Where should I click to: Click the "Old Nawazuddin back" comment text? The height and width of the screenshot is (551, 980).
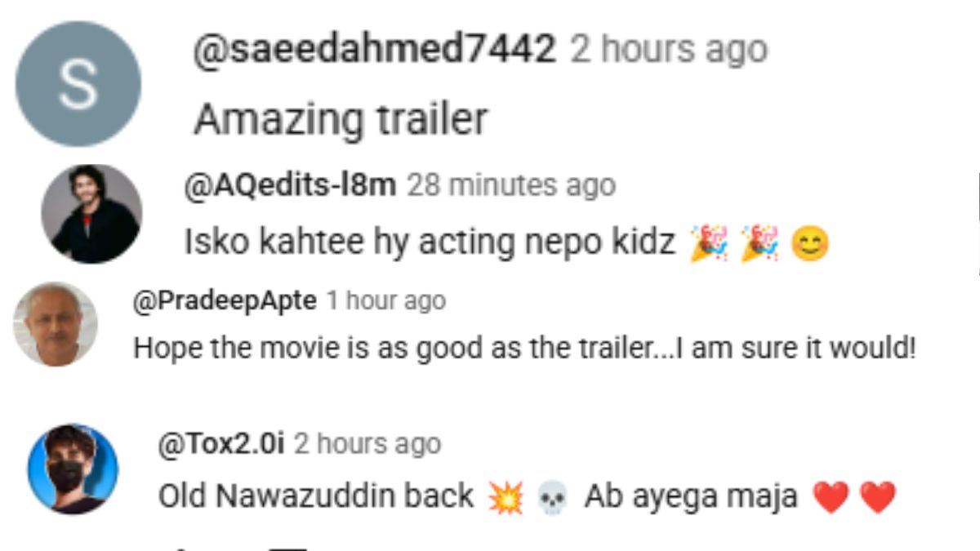coord(315,495)
